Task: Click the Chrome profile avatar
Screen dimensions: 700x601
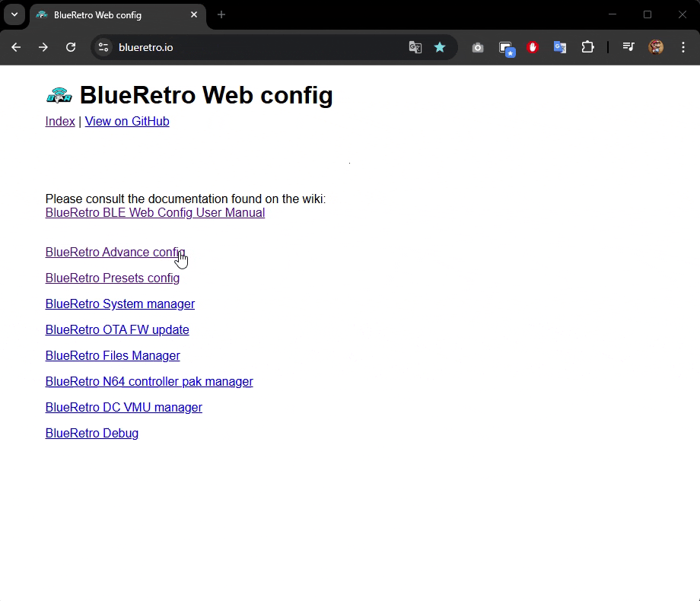Action: point(656,47)
